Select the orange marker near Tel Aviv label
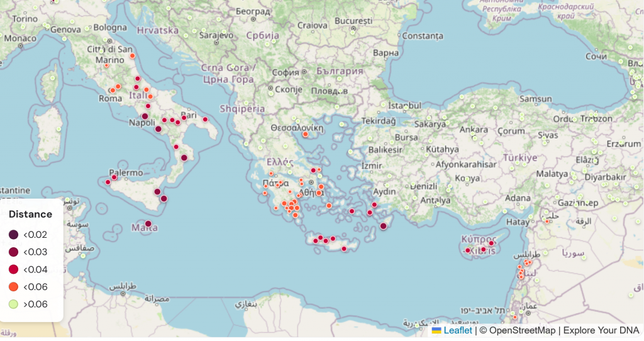Image resolution: width=644 pixels, height=341 pixels. click(x=514, y=317)
